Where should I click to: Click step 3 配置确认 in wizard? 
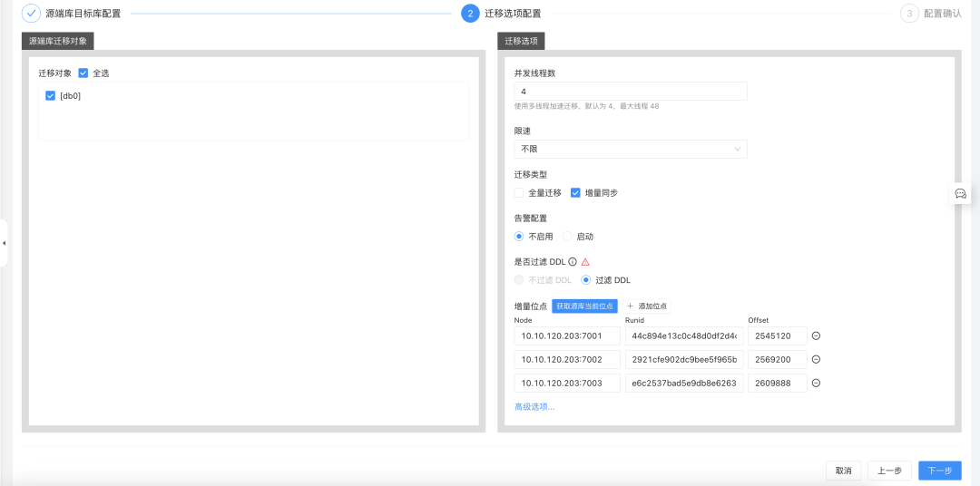tap(931, 13)
